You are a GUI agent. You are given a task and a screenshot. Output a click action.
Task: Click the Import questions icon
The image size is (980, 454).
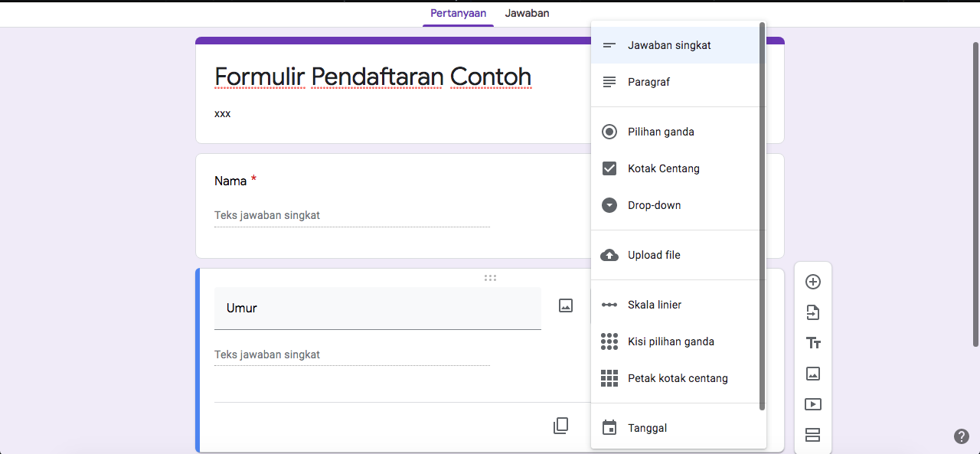pos(813,312)
